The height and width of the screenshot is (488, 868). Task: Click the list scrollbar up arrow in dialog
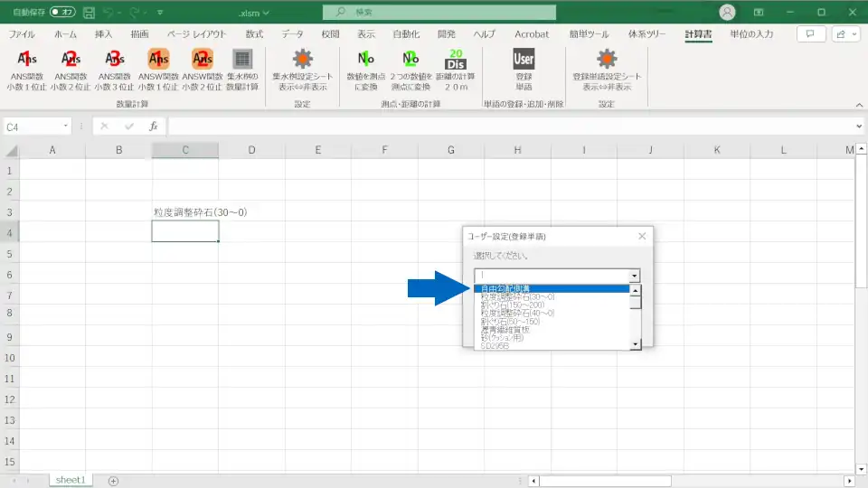[x=636, y=290]
